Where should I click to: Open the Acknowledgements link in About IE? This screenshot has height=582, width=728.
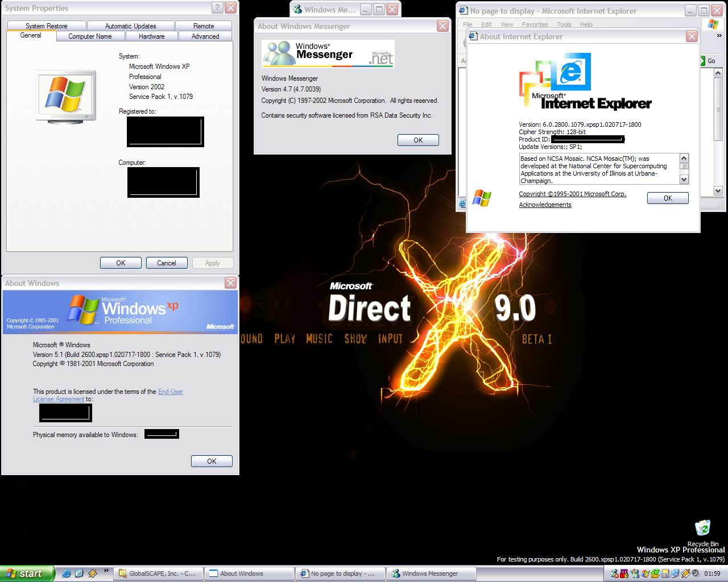[545, 205]
